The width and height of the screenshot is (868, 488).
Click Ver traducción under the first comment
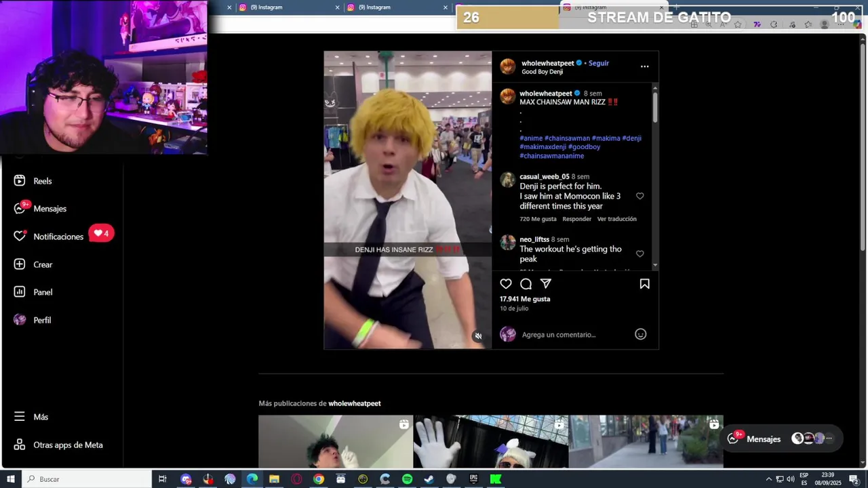616,219
